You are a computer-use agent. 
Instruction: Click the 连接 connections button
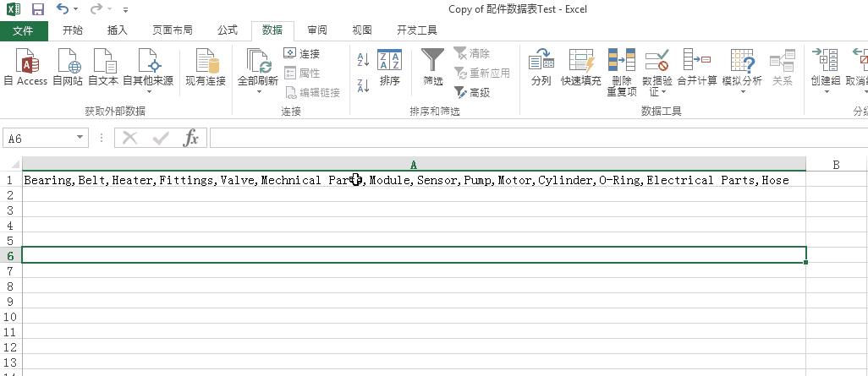(302, 54)
